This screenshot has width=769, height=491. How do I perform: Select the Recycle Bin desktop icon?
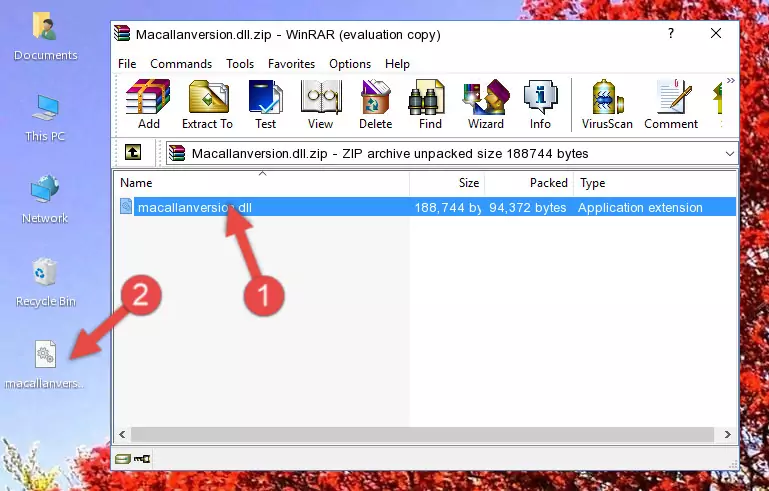click(45, 283)
